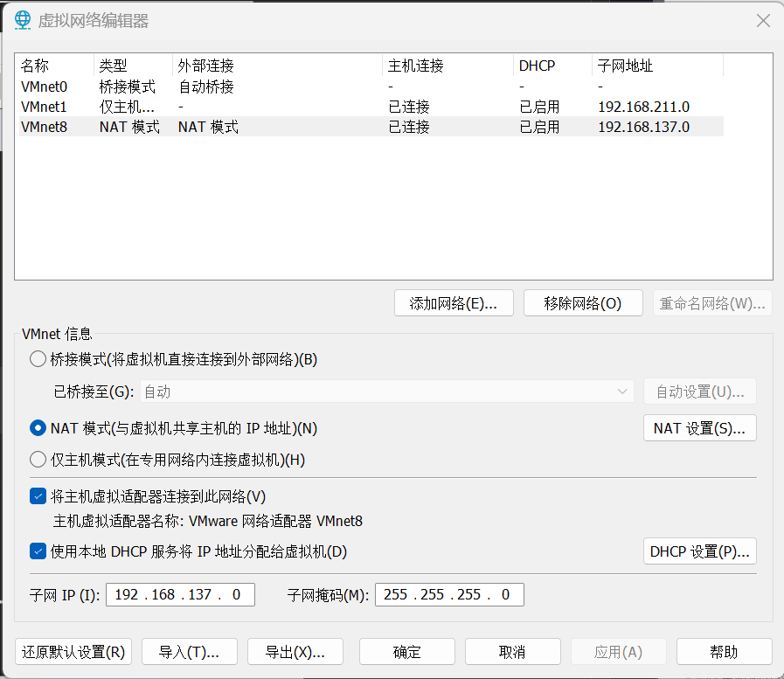The image size is (784, 679).
Task: Click 重命名网络(W)... button
Action: (x=712, y=303)
